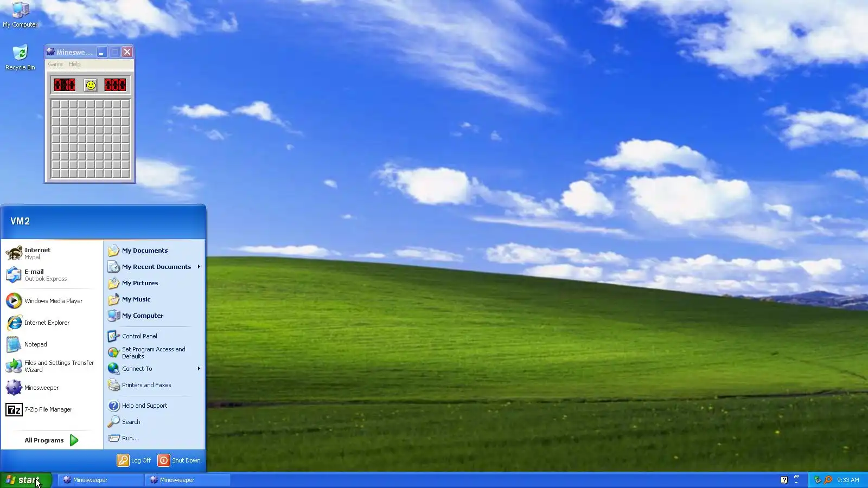Image resolution: width=868 pixels, height=488 pixels.
Task: Minimize the Minesweeper window
Action: 102,52
